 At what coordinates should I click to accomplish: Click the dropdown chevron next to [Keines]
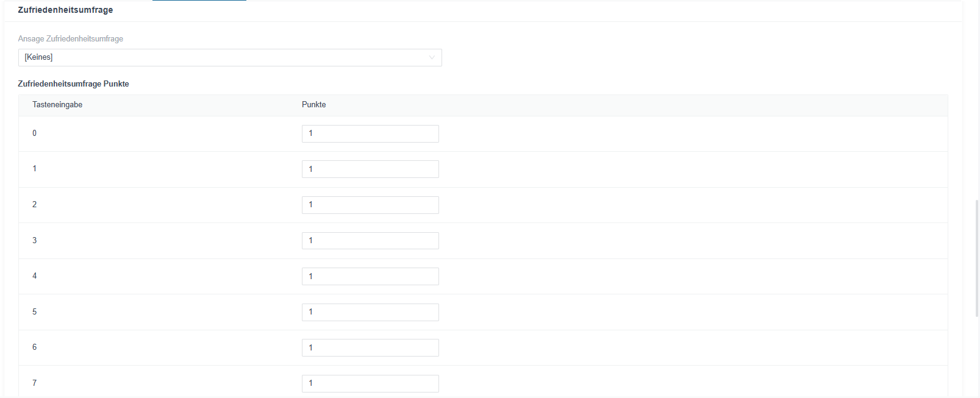pyautogui.click(x=432, y=57)
